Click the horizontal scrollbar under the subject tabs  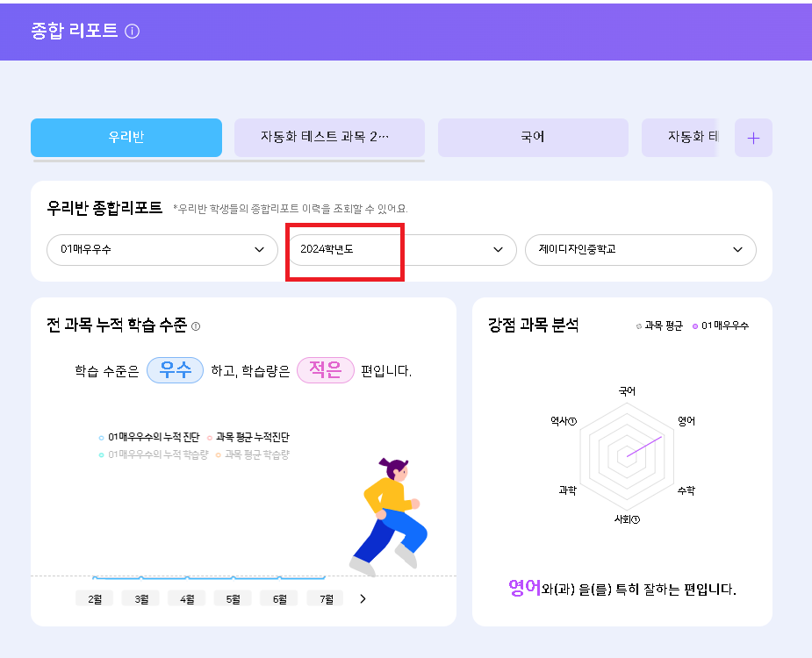pyautogui.click(x=228, y=161)
